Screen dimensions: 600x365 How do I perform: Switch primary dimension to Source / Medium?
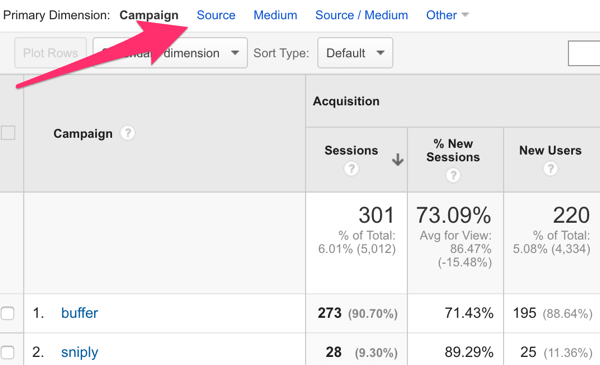click(361, 15)
